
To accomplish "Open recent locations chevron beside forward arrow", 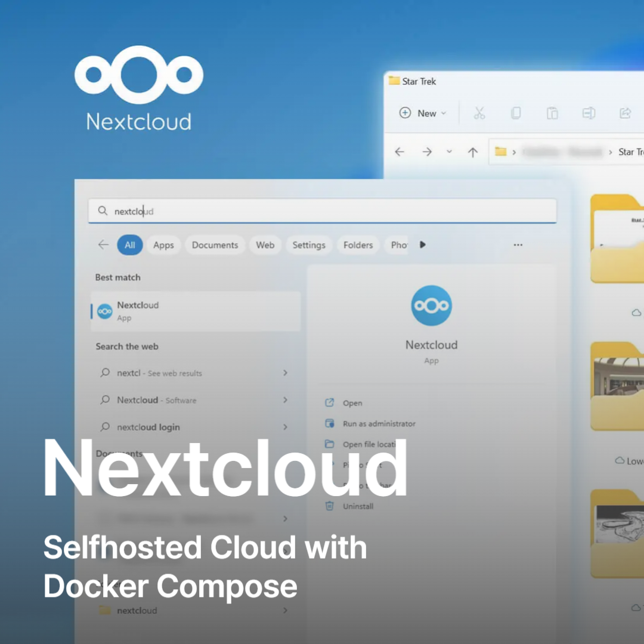I will coord(449,151).
